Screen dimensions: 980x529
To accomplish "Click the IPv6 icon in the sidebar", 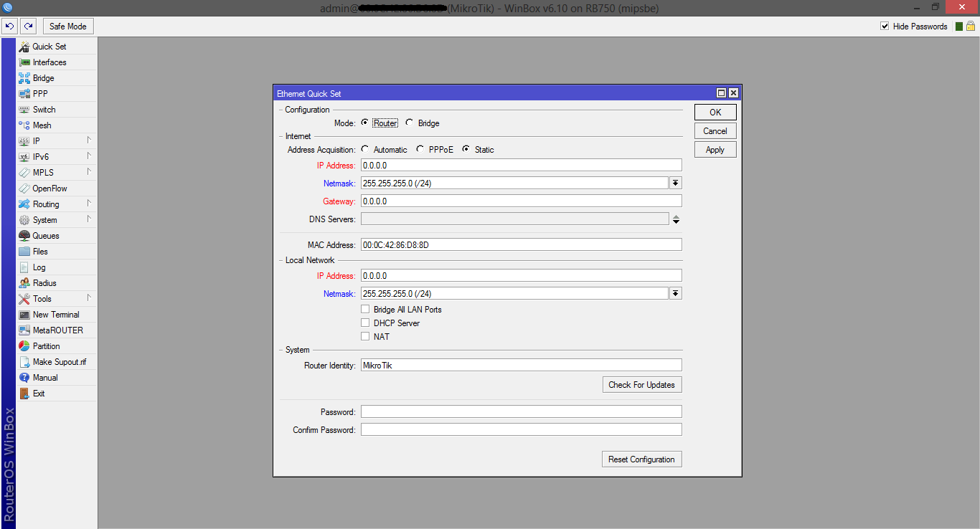I will (24, 157).
